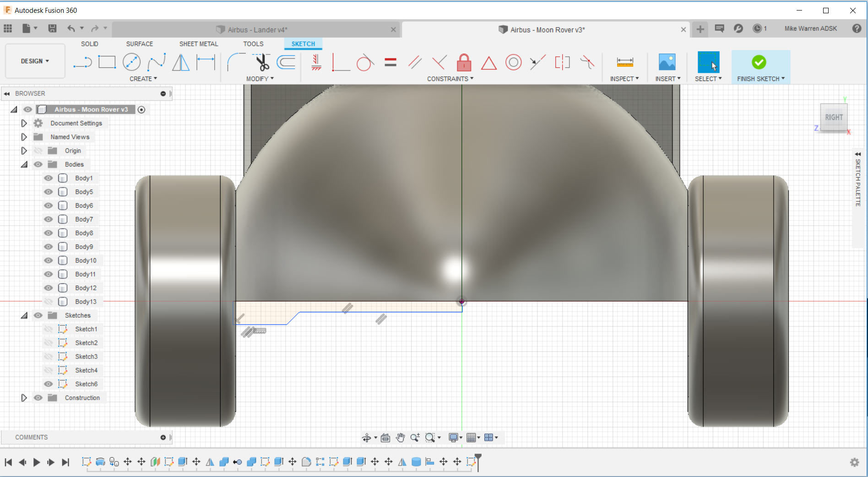Toggle visibility of the Bodies folder
The height and width of the screenshot is (477, 868).
[x=38, y=164]
